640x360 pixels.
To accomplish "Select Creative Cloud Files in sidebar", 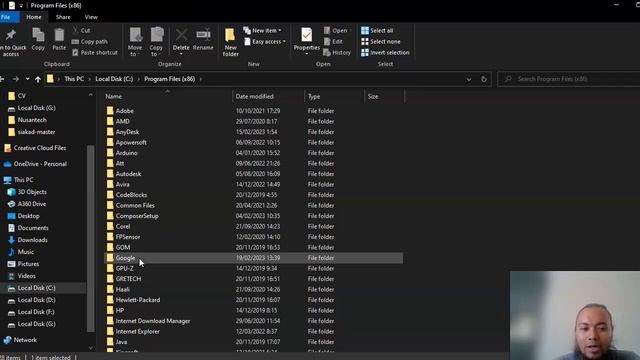I will 40,148.
